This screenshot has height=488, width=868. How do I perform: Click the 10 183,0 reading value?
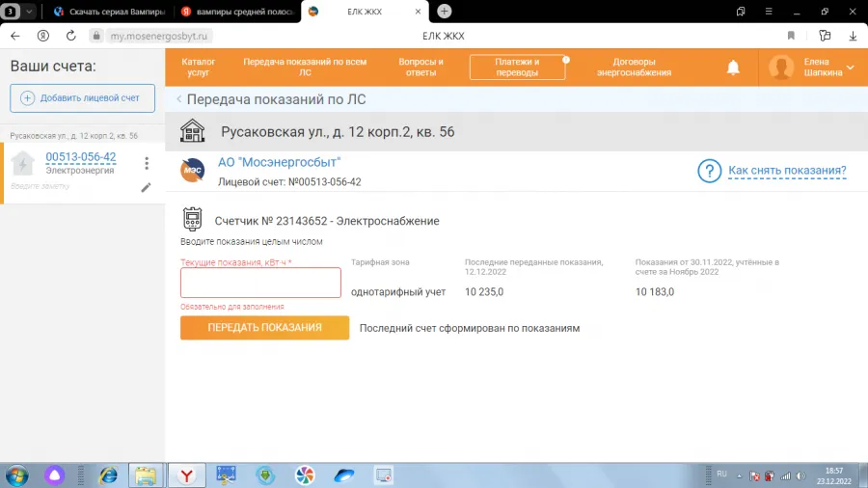654,291
